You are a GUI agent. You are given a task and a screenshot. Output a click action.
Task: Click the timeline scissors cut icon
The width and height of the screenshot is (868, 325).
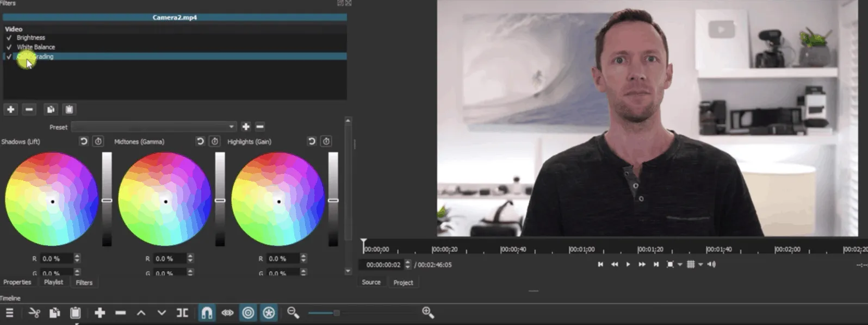(34, 312)
